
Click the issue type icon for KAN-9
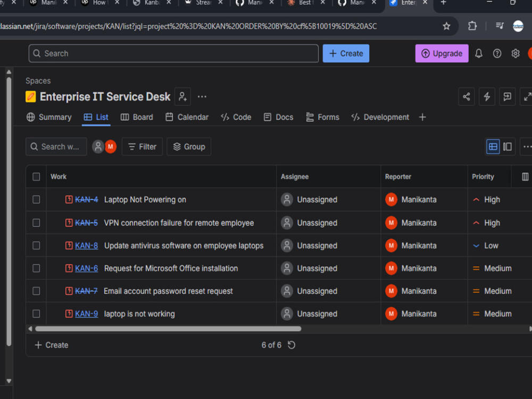69,314
